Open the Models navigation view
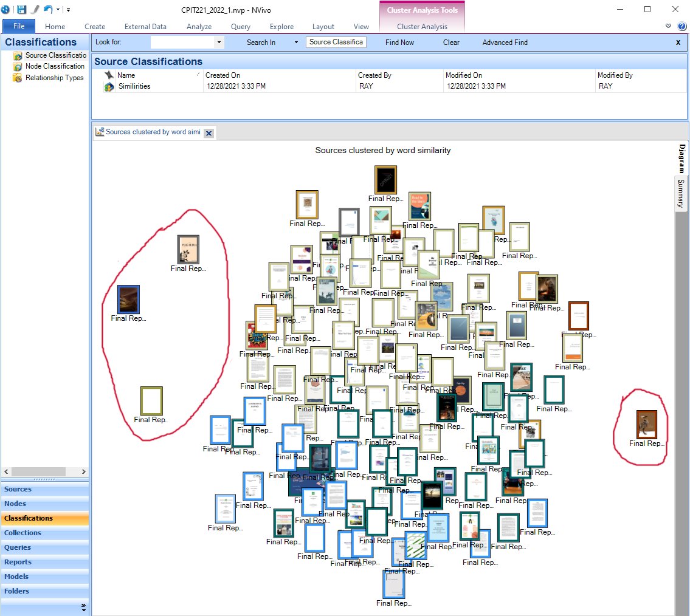The image size is (690, 616). point(45,577)
